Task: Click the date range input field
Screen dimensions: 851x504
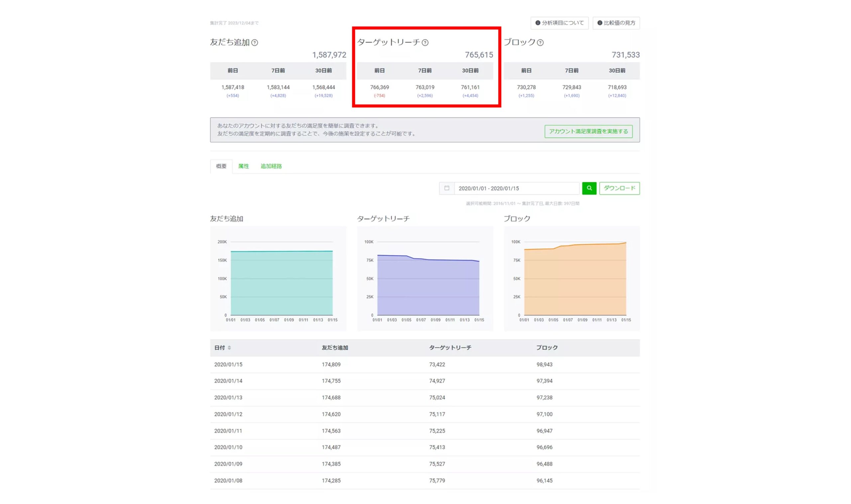Action: pyautogui.click(x=517, y=188)
